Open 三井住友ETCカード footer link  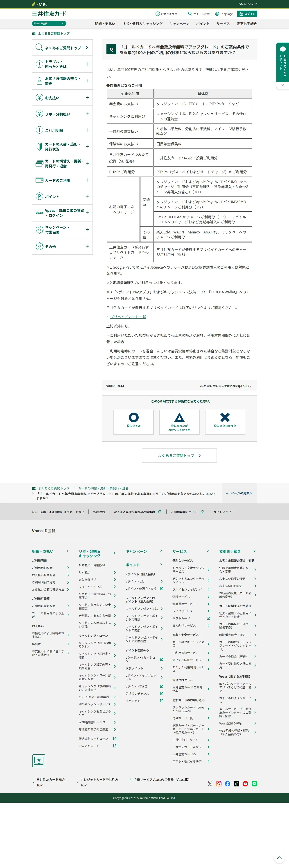191,740
